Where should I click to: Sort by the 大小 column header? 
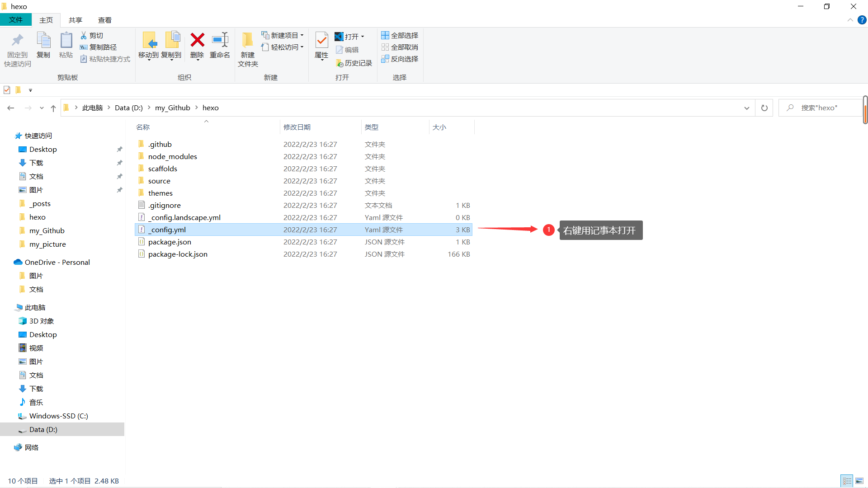click(x=452, y=127)
